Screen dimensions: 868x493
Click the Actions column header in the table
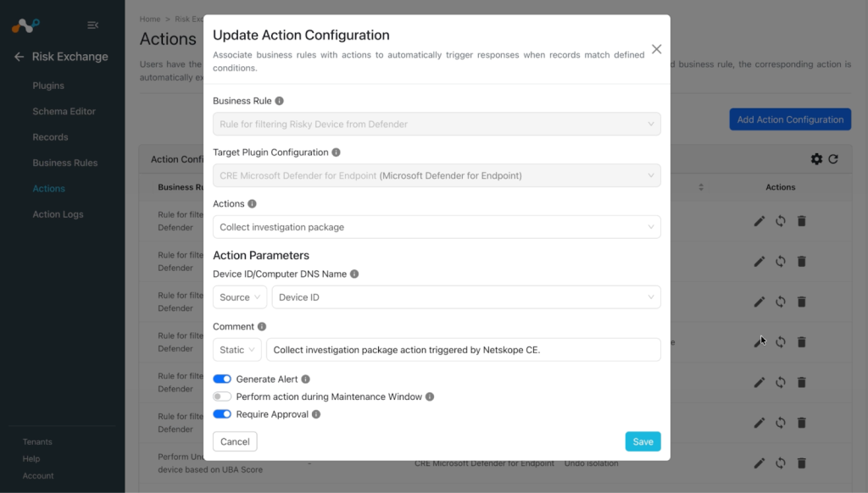781,187
